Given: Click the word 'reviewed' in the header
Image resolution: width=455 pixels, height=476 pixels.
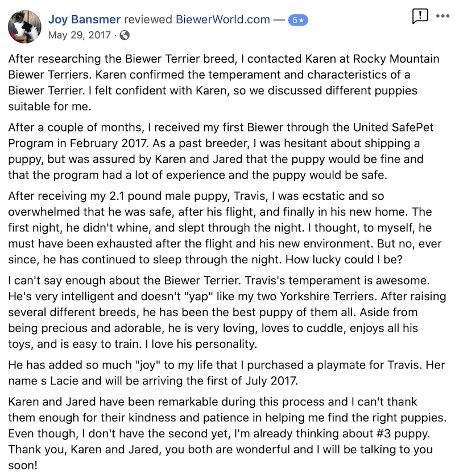Looking at the screenshot, I should coord(148,19).
